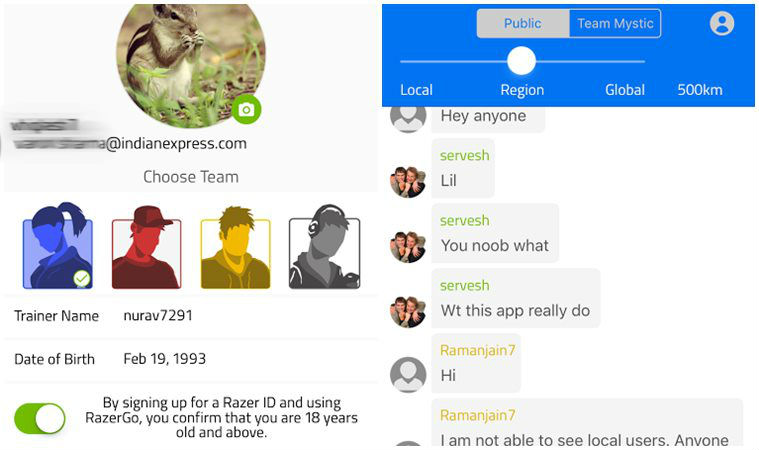Tap servesh's avatar beside "Lil" message
The height and width of the screenshot is (450, 759).
408,182
